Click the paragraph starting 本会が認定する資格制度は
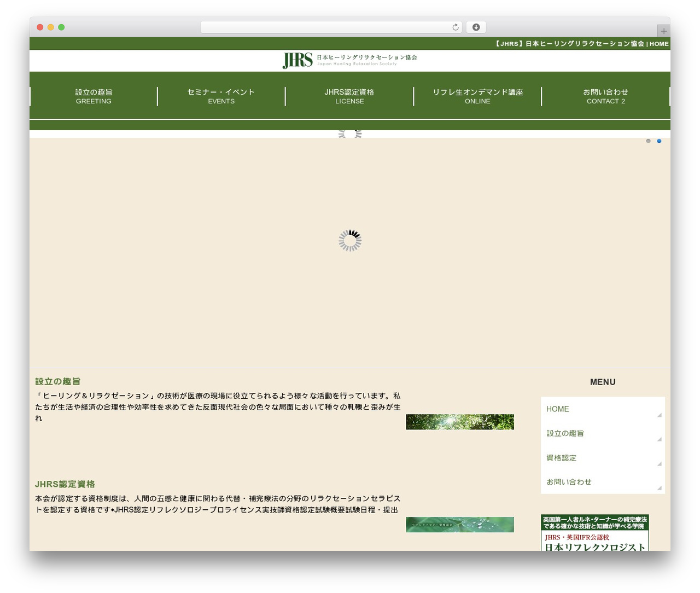The width and height of the screenshot is (700, 593). [218, 504]
